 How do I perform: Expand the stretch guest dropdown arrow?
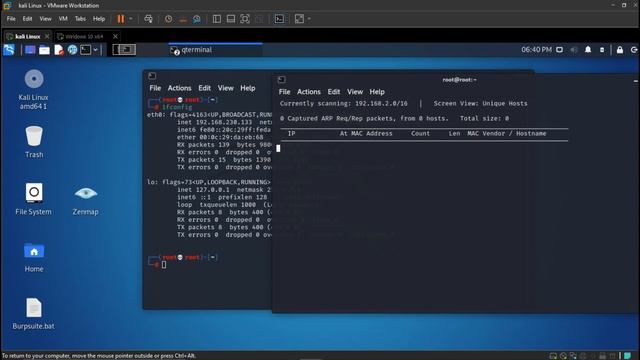pos(309,19)
